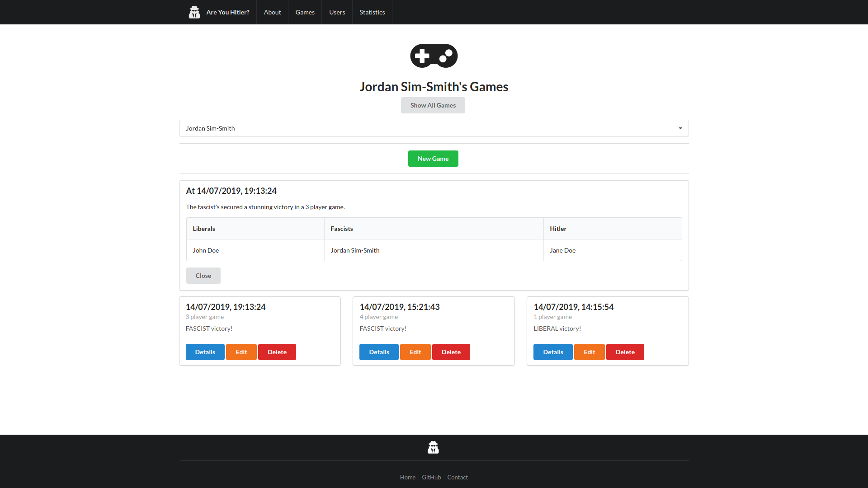Edit the 1 player LIBERAL victory game

click(x=589, y=352)
